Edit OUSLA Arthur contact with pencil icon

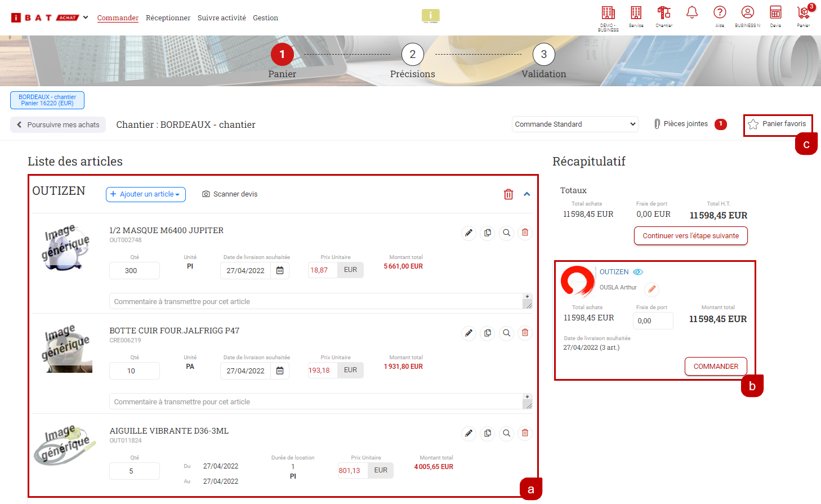(652, 289)
